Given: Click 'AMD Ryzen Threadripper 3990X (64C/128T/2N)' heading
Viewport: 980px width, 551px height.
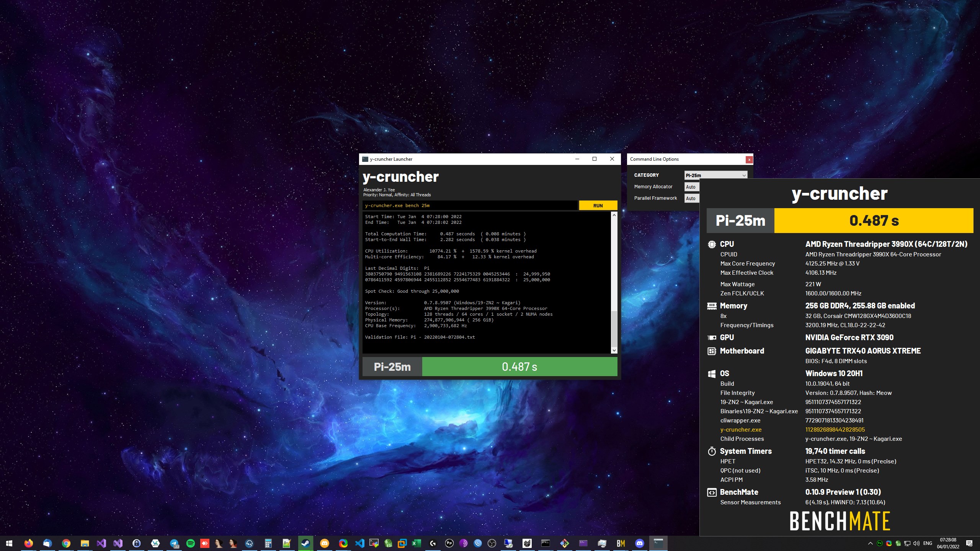Looking at the screenshot, I should (x=886, y=244).
